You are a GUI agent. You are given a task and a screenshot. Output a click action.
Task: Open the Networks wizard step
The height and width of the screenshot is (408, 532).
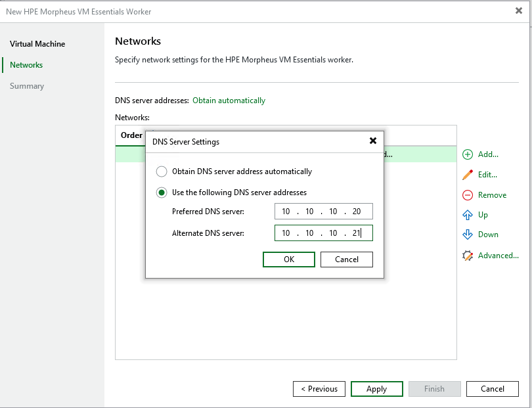26,65
